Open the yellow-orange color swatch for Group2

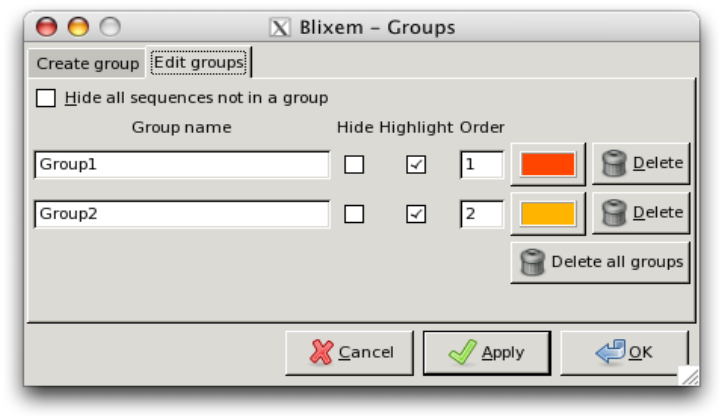click(x=548, y=214)
